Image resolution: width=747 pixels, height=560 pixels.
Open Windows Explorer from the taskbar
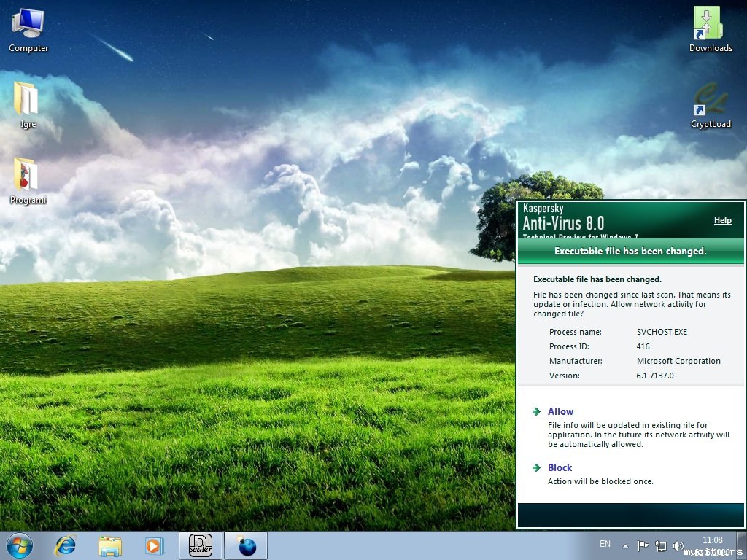[x=110, y=545]
